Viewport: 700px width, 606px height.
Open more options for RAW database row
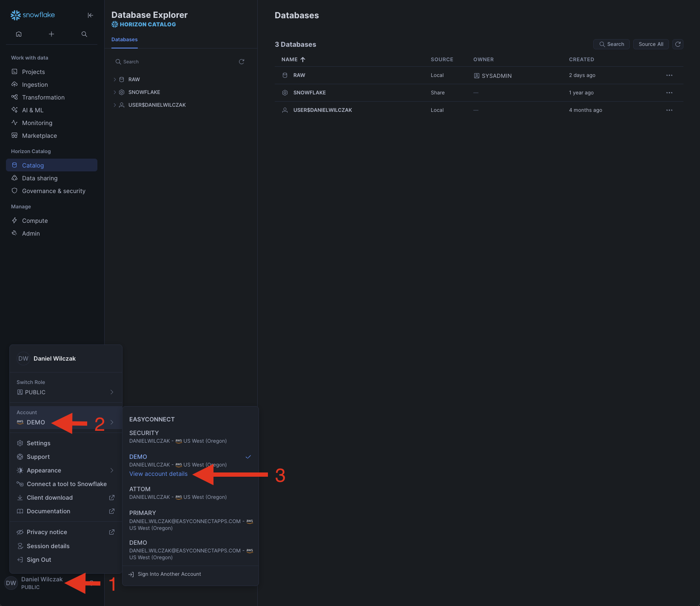tap(669, 75)
